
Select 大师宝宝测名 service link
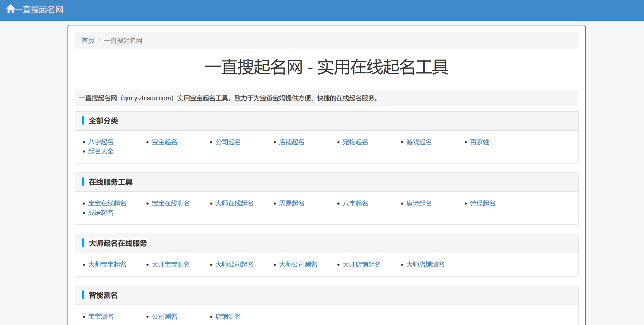[x=171, y=264]
